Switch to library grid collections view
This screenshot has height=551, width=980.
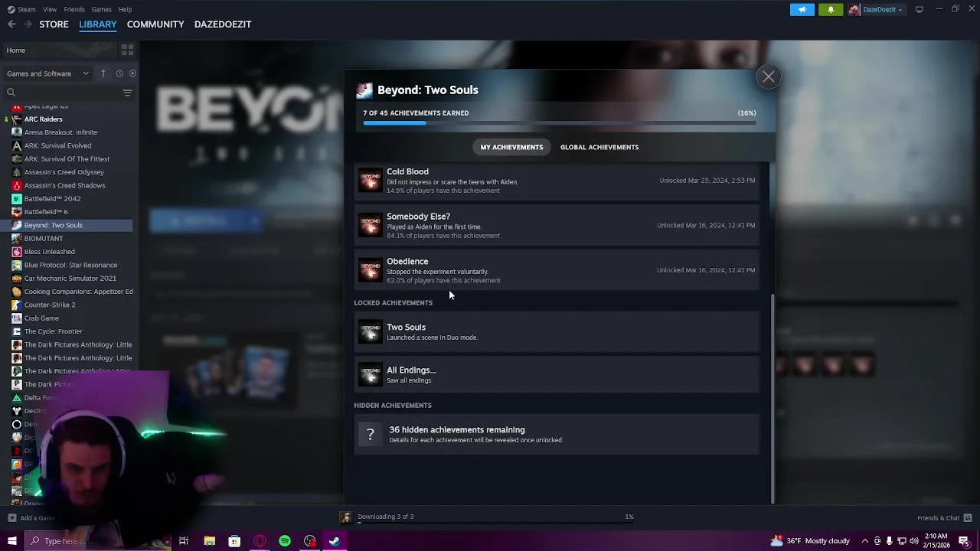pos(127,51)
